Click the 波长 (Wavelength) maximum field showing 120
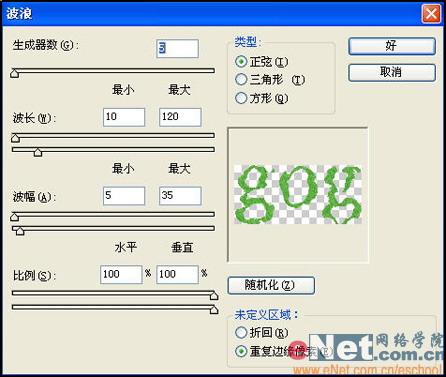The image size is (446, 377). pyautogui.click(x=180, y=117)
